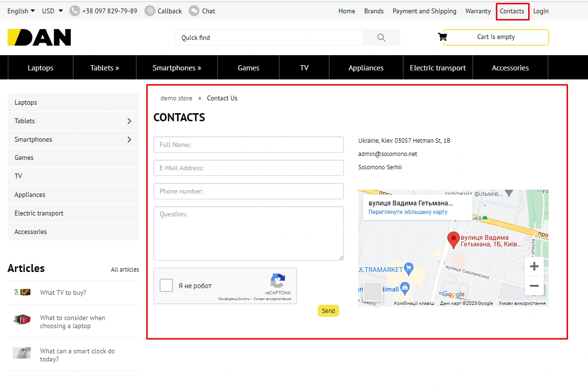Click the Callback icon

coord(150,11)
